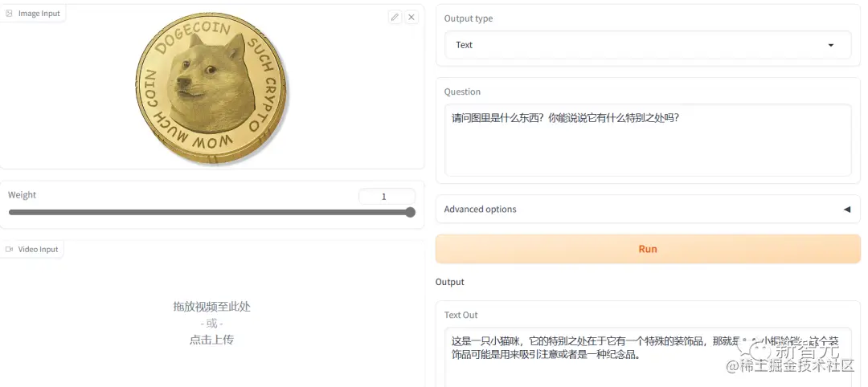Click the Output heading text
This screenshot has width=868, height=387.
[449, 282]
